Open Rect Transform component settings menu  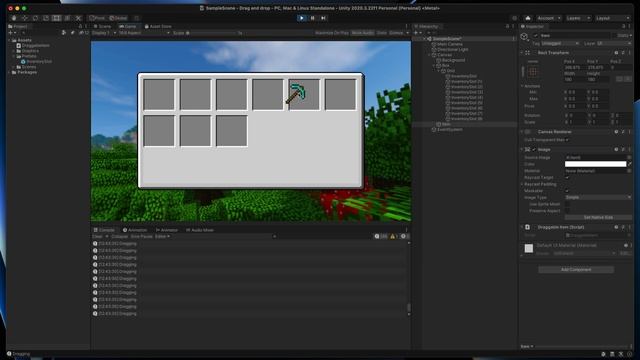click(x=629, y=53)
